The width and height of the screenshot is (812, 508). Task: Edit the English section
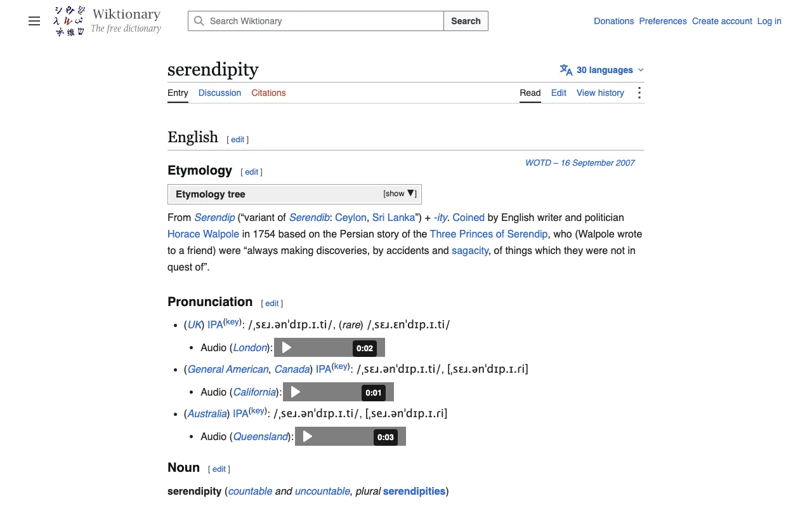[x=238, y=140]
